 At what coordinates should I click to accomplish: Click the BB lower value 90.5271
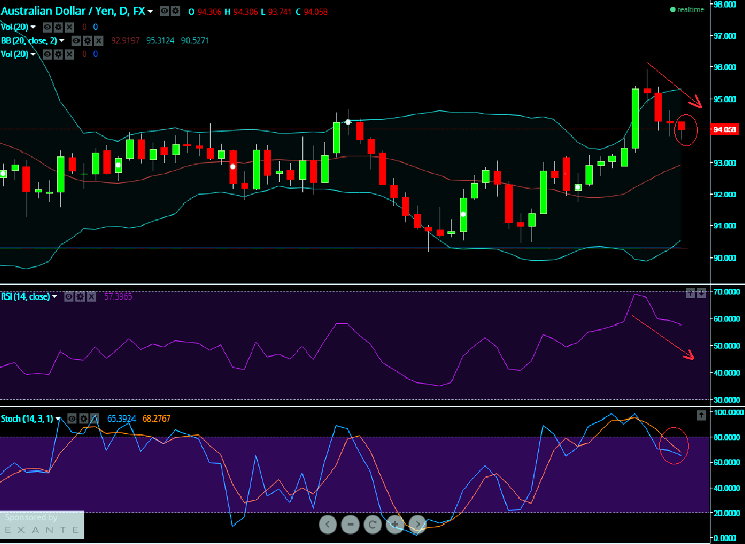coord(195,41)
